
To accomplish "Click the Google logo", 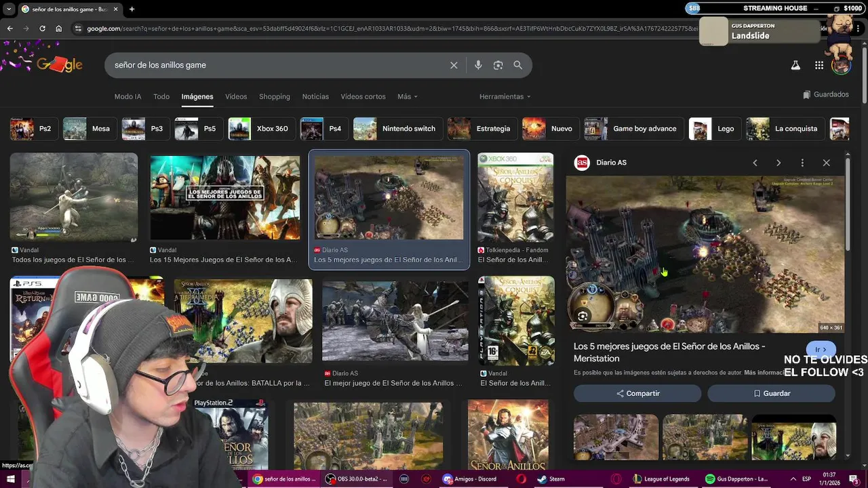I will tap(59, 64).
